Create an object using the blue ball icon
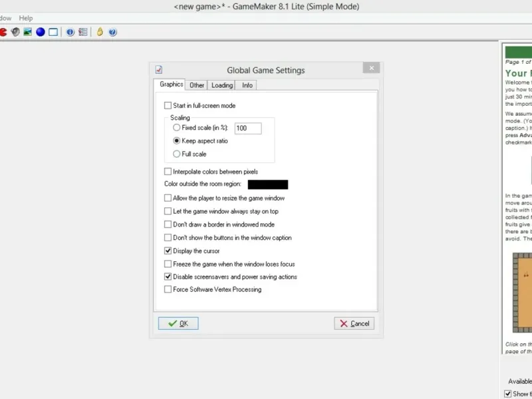532x399 pixels. point(41,32)
